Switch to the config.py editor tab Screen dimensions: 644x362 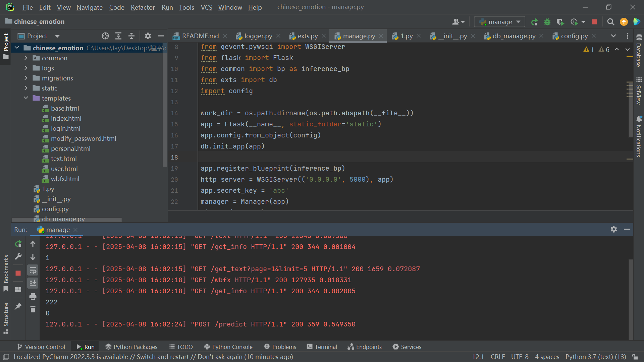coord(574,36)
